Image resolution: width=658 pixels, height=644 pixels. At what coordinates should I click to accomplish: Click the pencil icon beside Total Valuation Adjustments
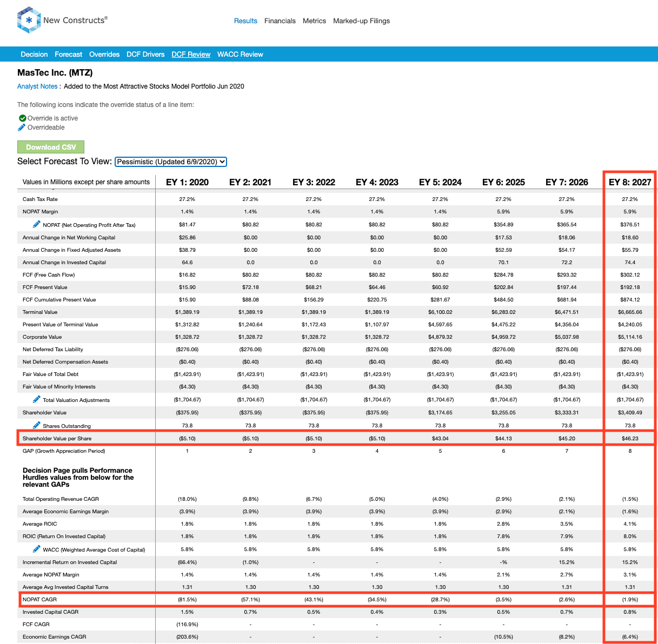37,399
